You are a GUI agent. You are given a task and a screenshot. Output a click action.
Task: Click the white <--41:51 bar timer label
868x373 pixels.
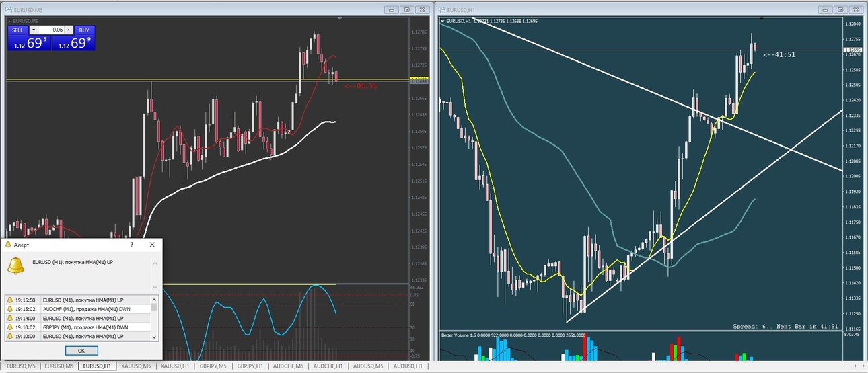pyautogui.click(x=779, y=54)
